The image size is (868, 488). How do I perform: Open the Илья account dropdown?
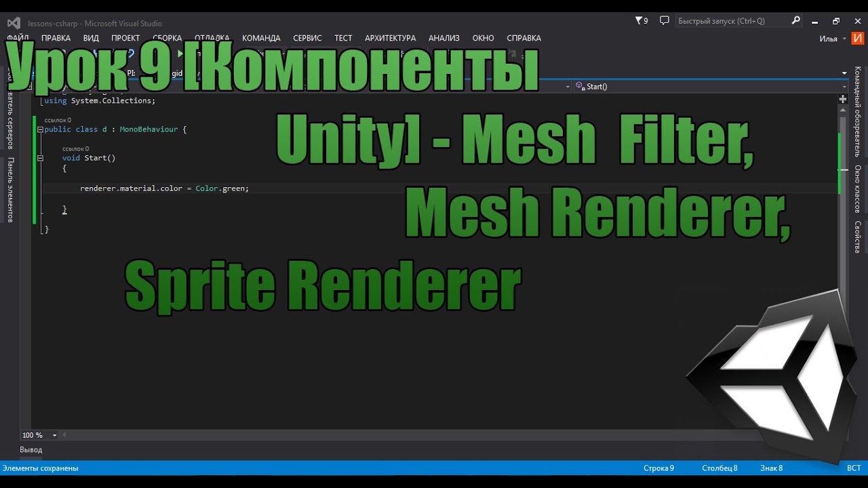833,39
